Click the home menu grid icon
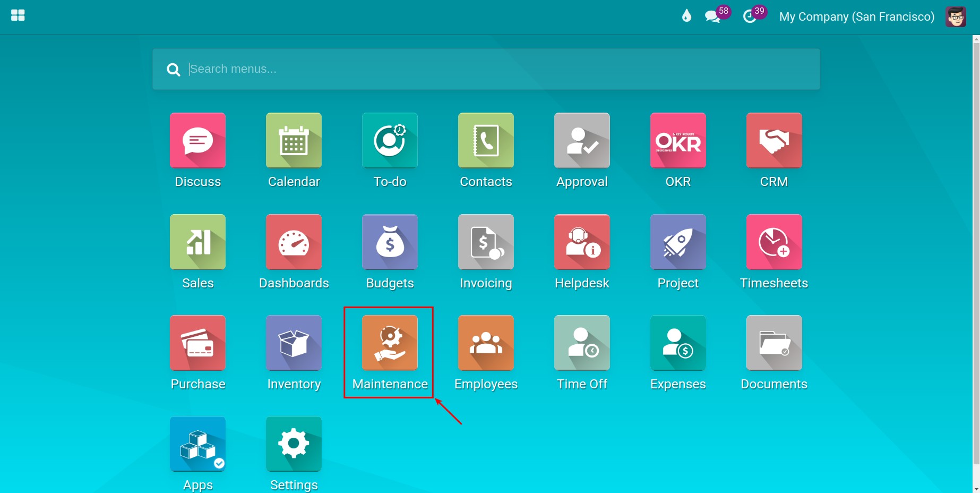 point(18,15)
